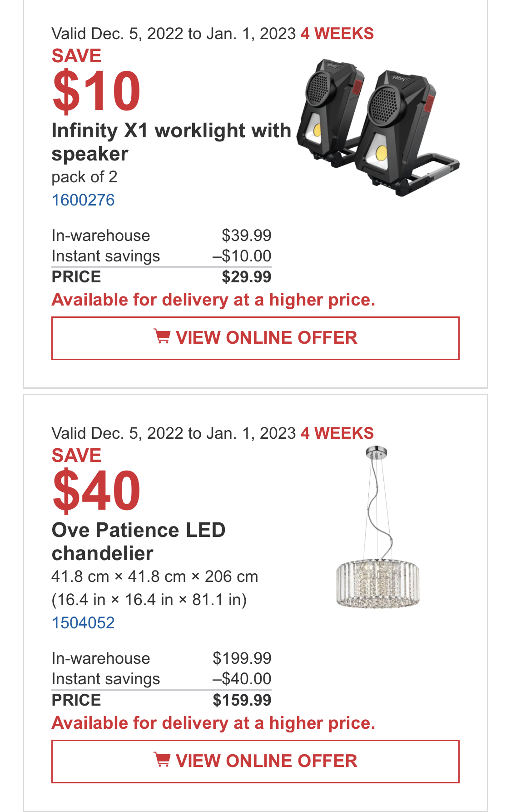Viewport: 511px width, 812px height.
Task: Click the chandelier dimensions text in centimetres
Action: tap(155, 576)
